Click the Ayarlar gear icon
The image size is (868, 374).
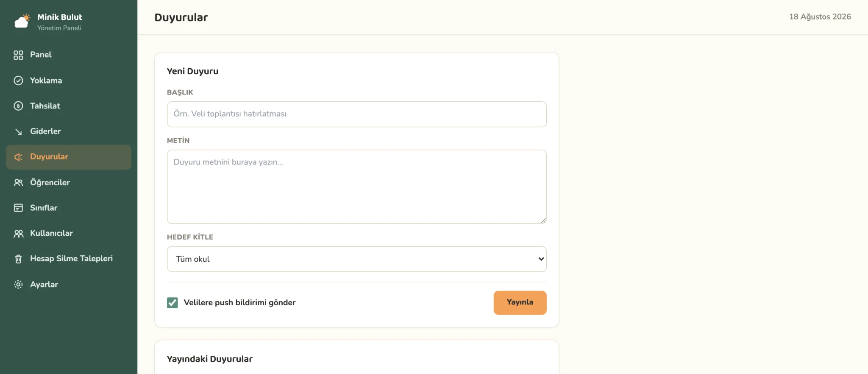click(x=18, y=284)
